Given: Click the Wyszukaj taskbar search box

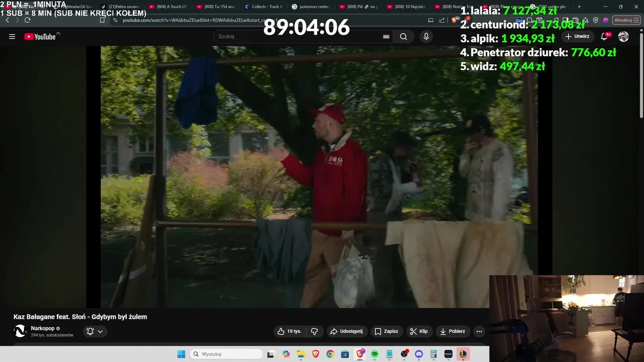Looking at the screenshot, I should pos(226,354).
